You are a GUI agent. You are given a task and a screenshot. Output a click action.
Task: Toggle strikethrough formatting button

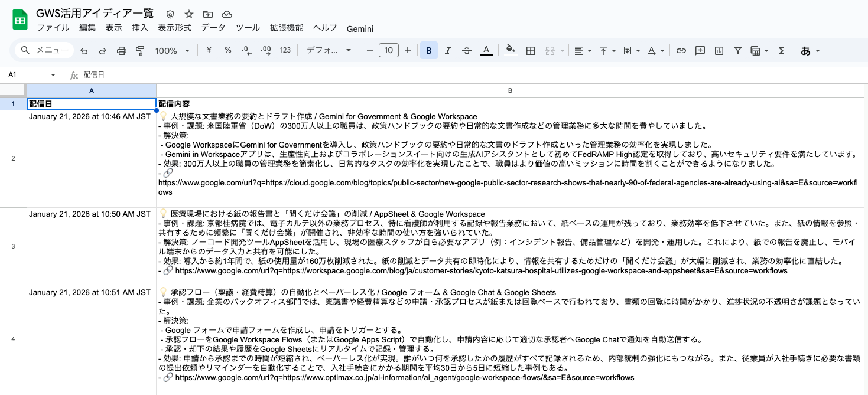466,51
